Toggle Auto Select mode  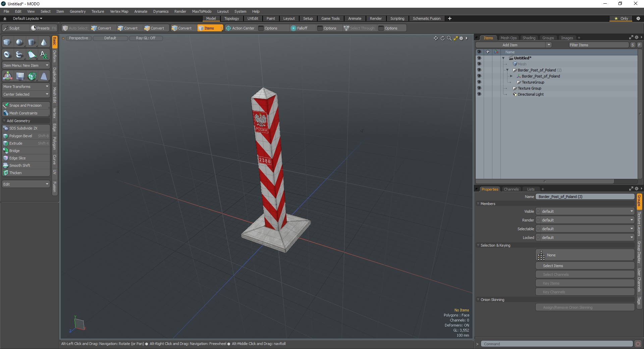[x=75, y=28]
